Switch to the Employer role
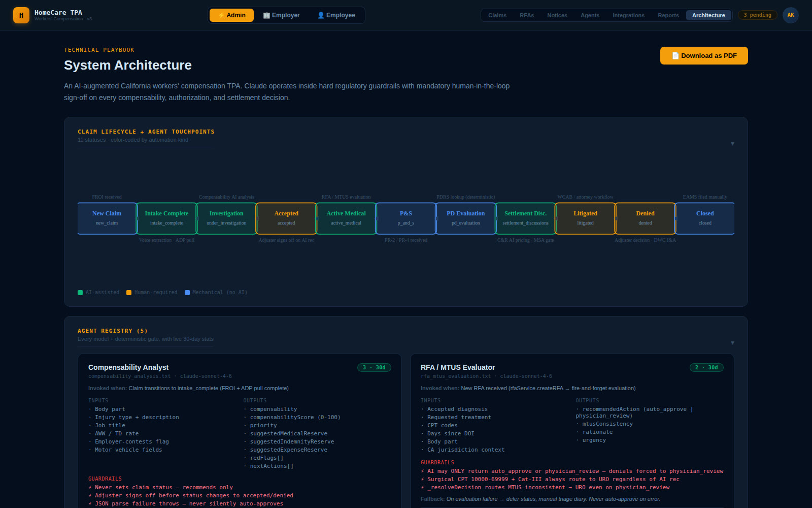This screenshot has height=508, width=812. click(x=281, y=15)
